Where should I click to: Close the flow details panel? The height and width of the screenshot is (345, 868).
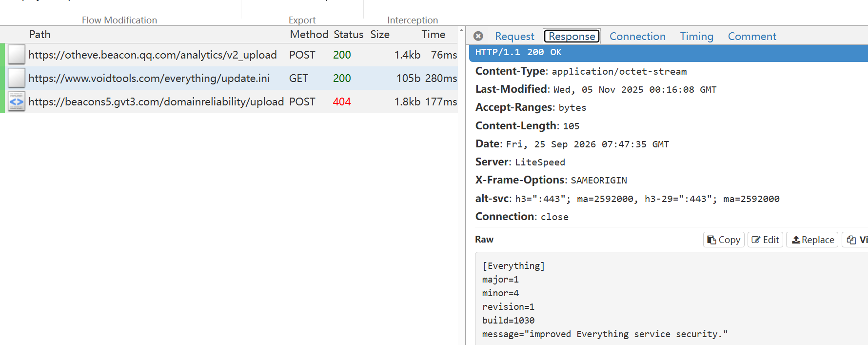point(478,36)
